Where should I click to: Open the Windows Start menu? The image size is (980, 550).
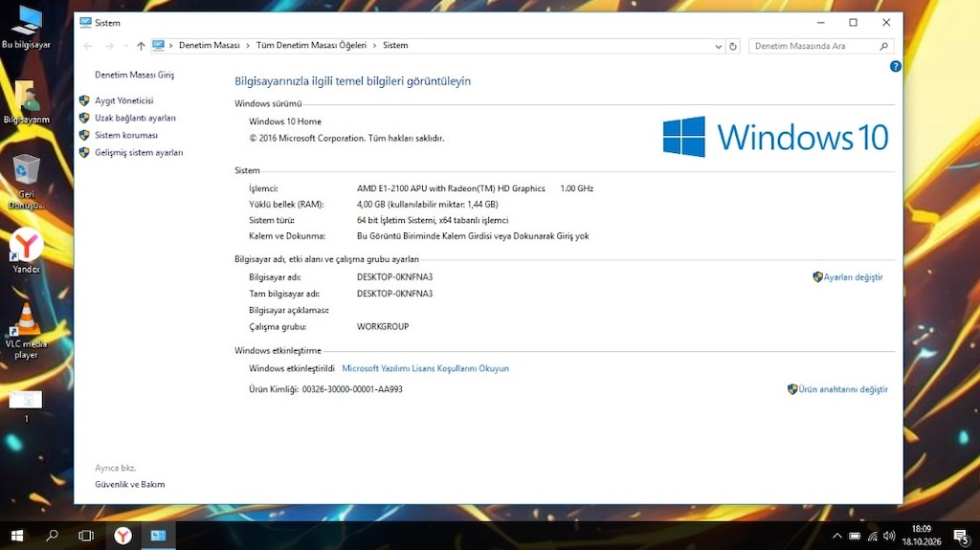tap(17, 536)
